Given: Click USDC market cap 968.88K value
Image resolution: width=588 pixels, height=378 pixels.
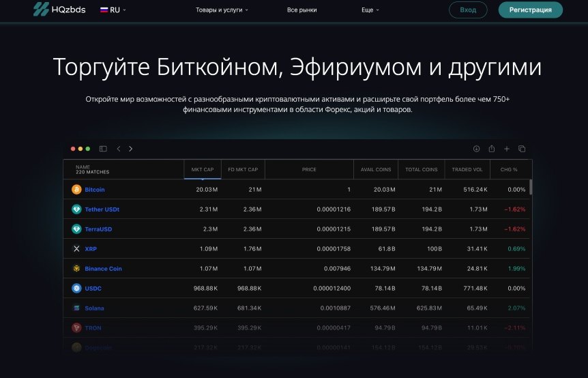Looking at the screenshot, I should (205, 289).
